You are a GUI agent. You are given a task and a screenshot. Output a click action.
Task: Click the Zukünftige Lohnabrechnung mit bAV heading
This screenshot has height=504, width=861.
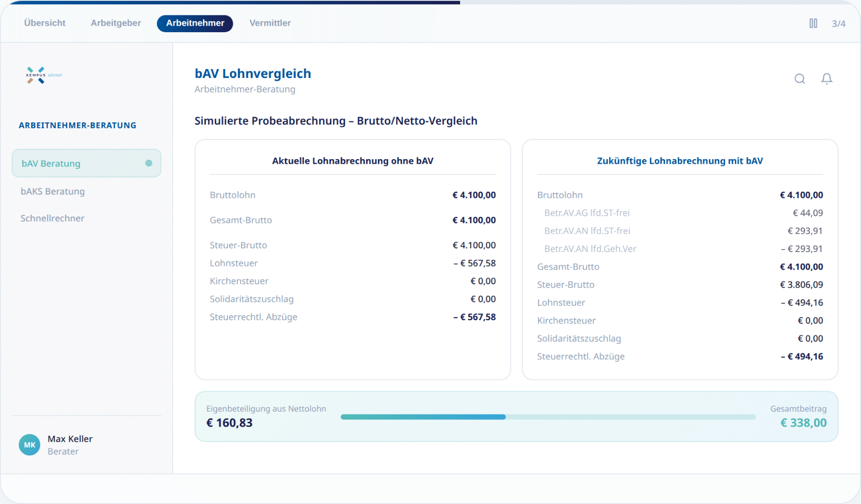(x=679, y=161)
